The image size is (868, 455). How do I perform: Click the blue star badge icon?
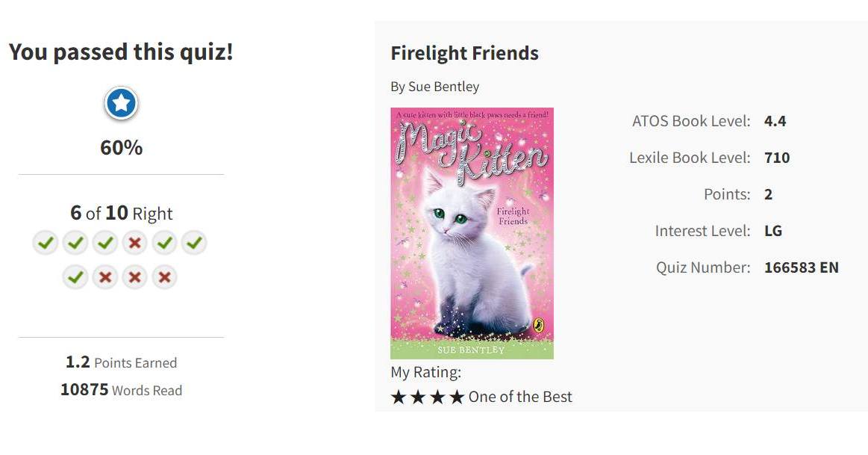[x=121, y=103]
